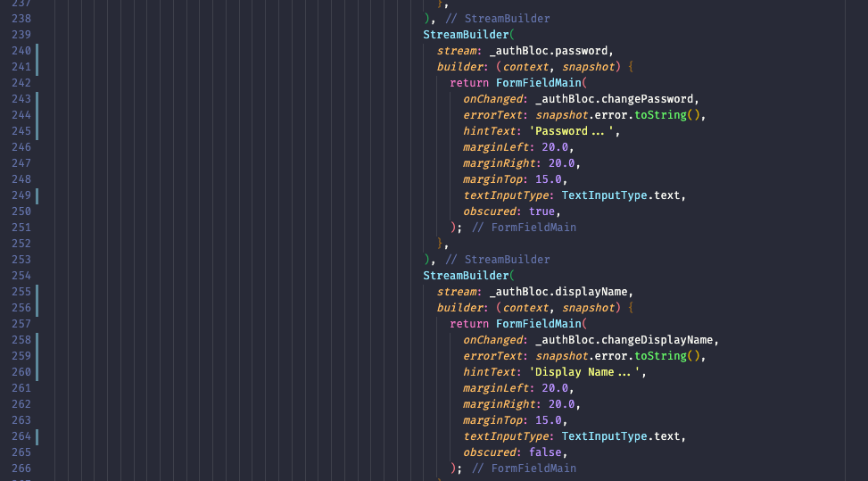868x481 pixels.
Task: Click git change marker beside line 264
Action: [x=37, y=436]
